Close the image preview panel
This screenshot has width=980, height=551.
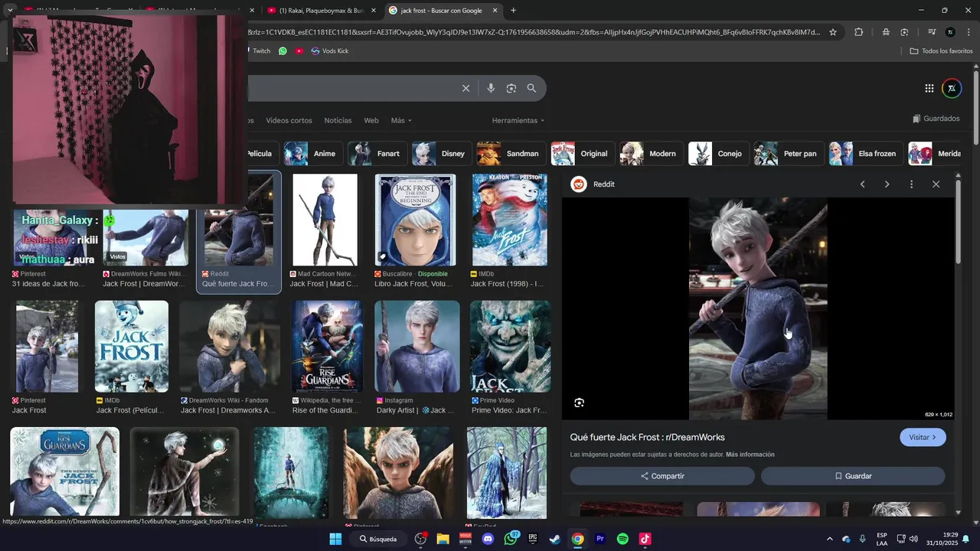pos(936,184)
